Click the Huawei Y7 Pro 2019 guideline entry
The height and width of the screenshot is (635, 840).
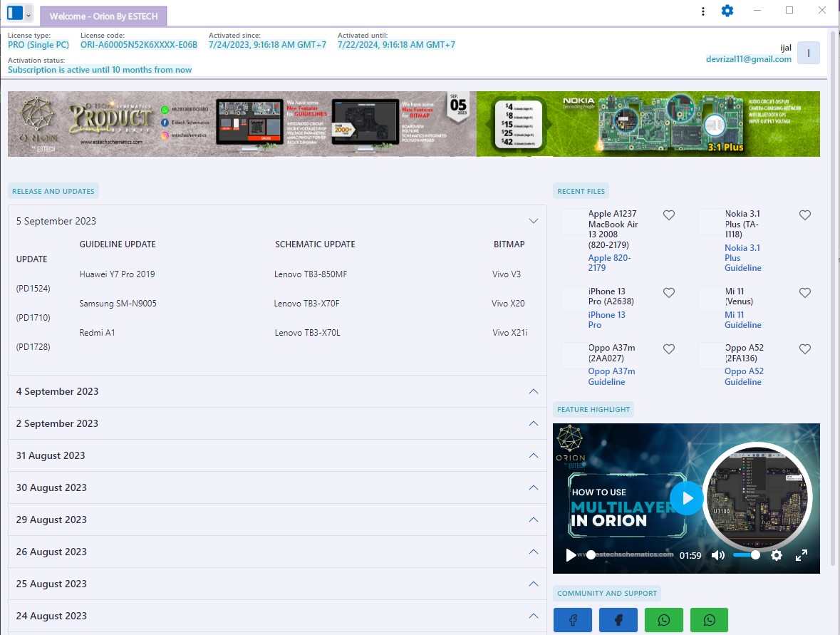coord(117,274)
